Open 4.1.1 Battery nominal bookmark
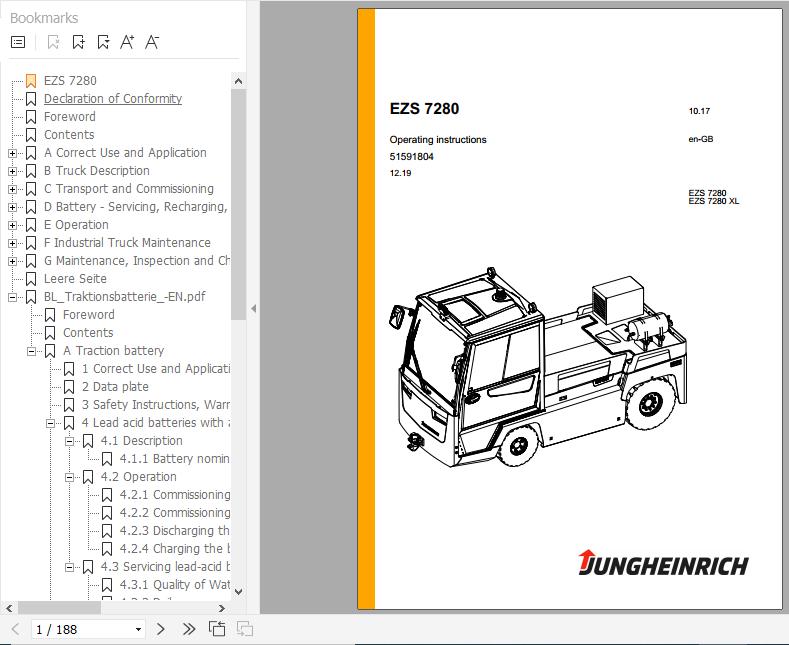 [x=175, y=459]
